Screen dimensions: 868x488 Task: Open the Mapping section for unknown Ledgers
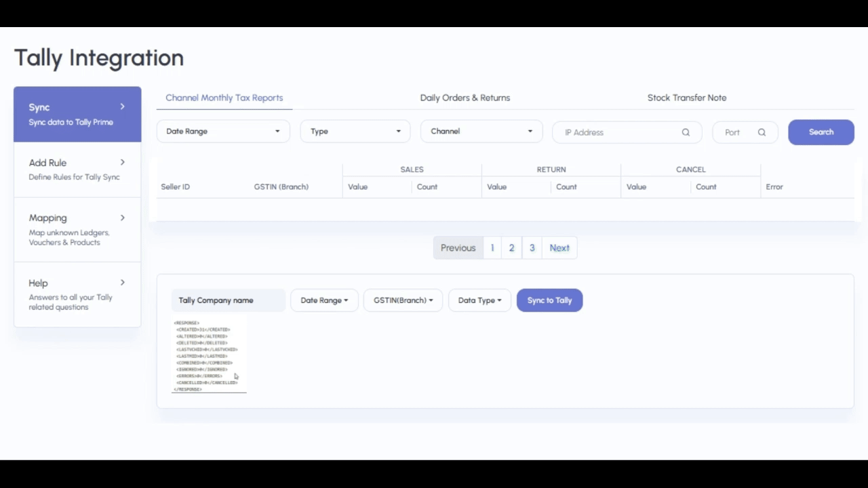[68, 229]
